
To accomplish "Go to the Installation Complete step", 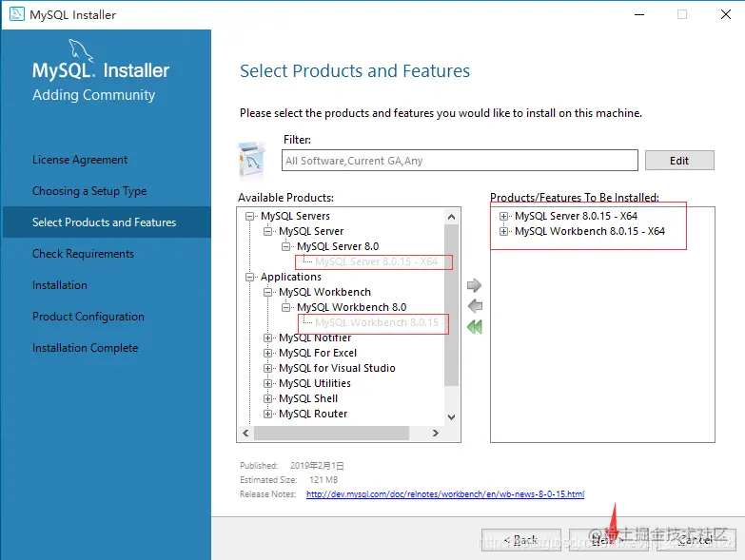I will [x=85, y=348].
